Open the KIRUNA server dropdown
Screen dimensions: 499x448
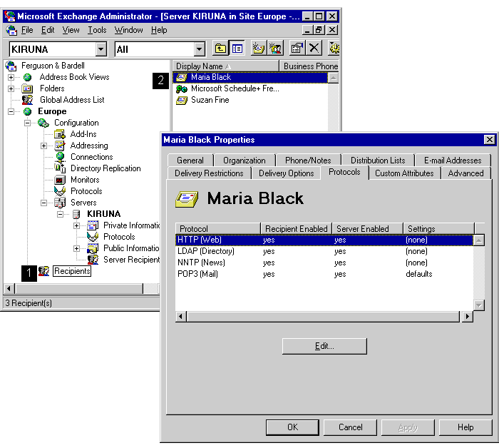pyautogui.click(x=101, y=49)
